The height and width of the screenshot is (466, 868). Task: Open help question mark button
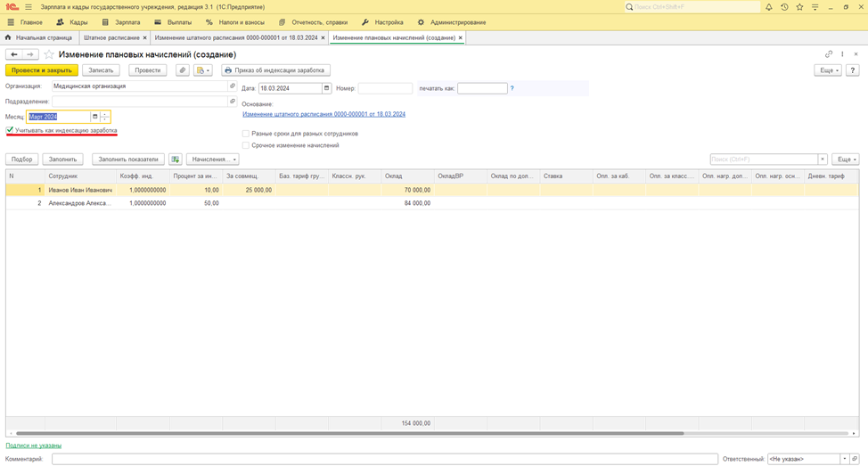point(853,70)
